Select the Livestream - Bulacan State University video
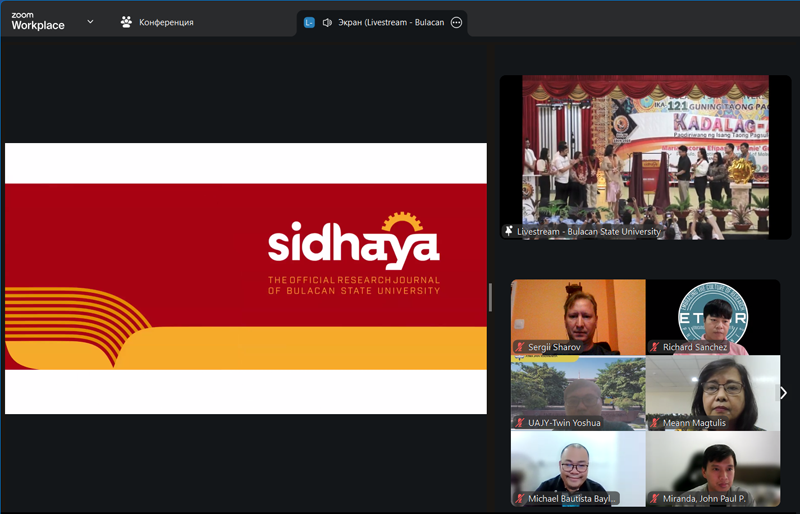Viewport: 800px width, 514px height. coord(645,157)
